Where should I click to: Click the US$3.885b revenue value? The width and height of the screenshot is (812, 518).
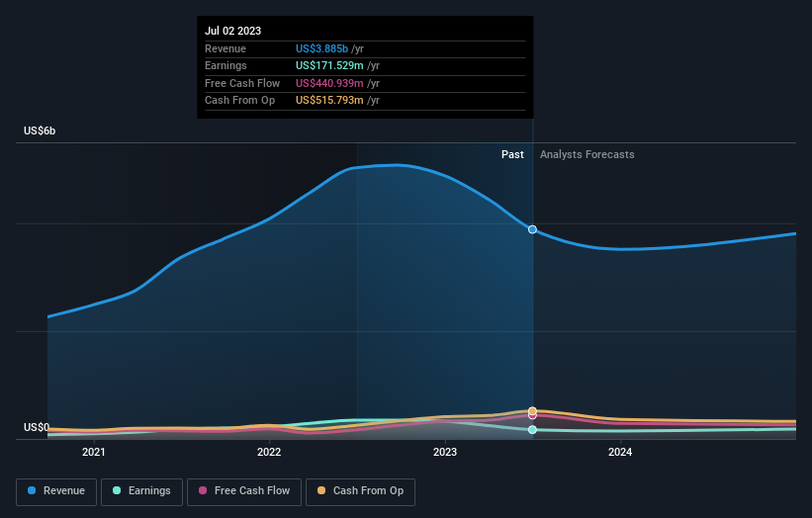(x=321, y=48)
